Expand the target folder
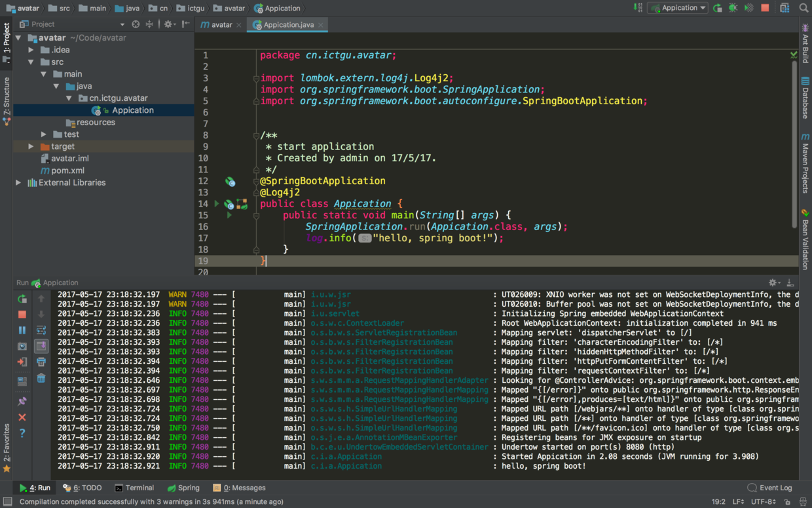The image size is (812, 508). pyautogui.click(x=31, y=146)
